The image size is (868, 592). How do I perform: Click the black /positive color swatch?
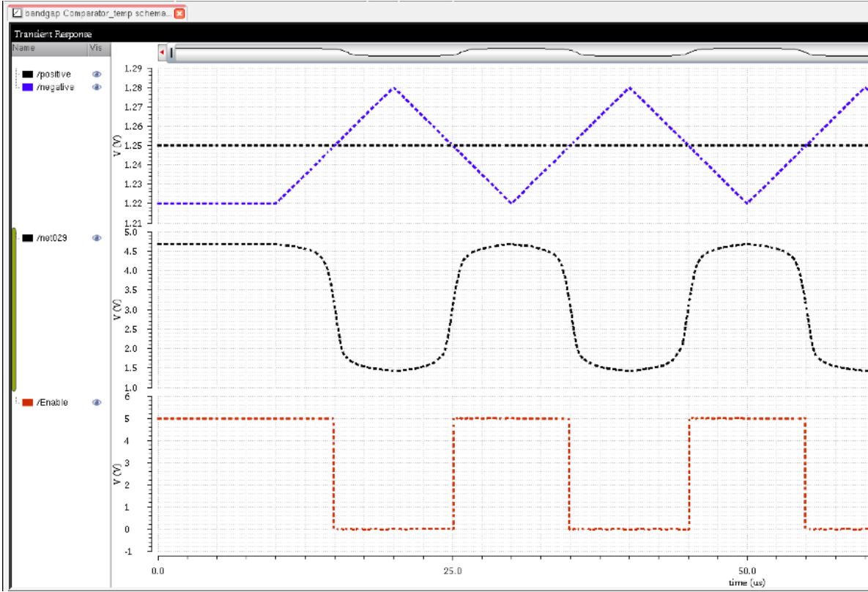27,75
